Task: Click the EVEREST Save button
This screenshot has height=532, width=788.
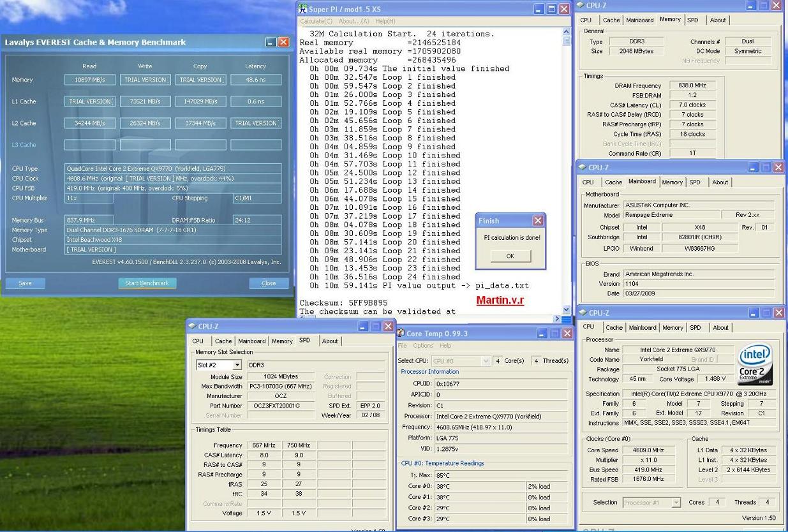Action: pos(26,283)
